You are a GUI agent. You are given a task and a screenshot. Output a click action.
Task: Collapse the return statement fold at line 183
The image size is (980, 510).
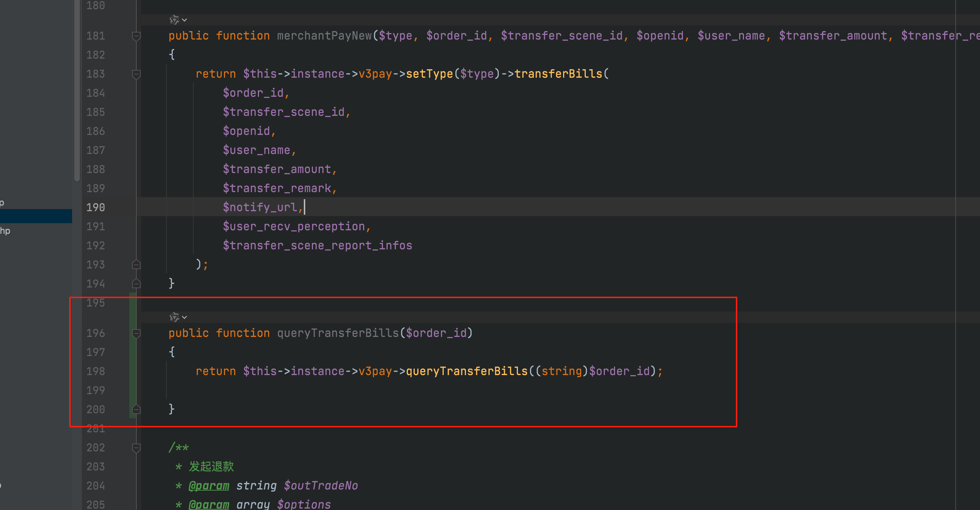(x=136, y=74)
